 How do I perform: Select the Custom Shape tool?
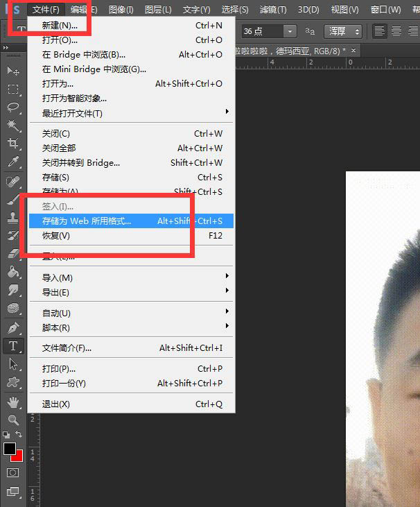tap(13, 382)
